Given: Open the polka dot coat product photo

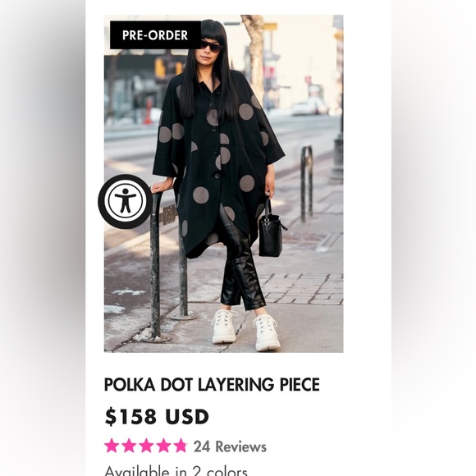Looking at the screenshot, I should (223, 184).
